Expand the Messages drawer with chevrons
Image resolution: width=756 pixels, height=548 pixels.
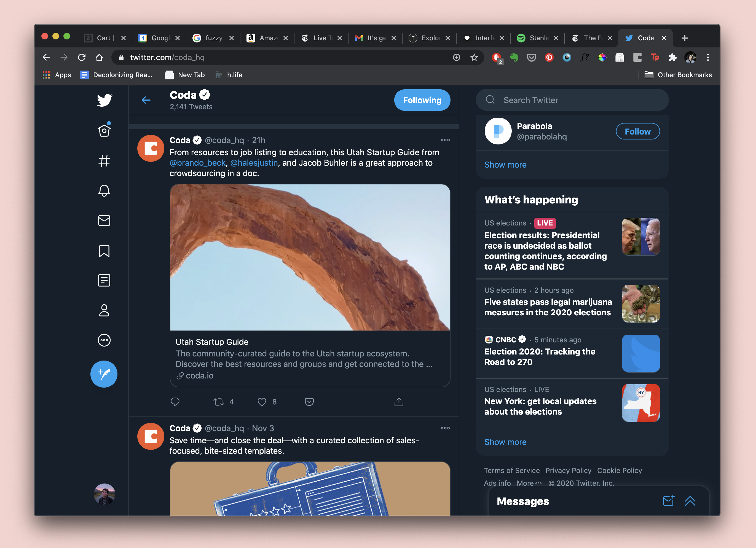click(690, 501)
